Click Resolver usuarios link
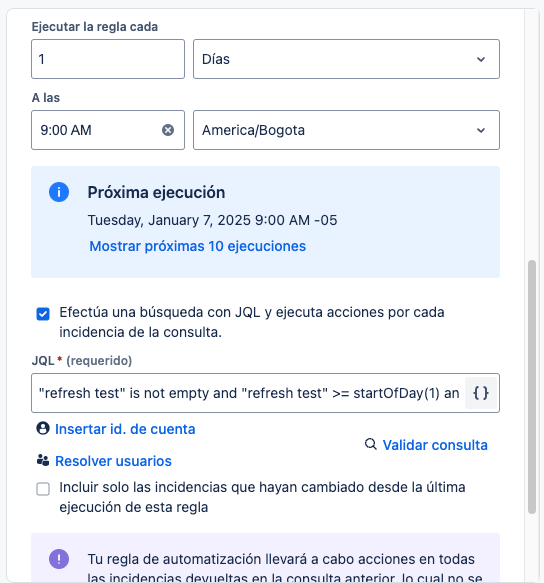The height and width of the screenshot is (583, 544). 113,461
